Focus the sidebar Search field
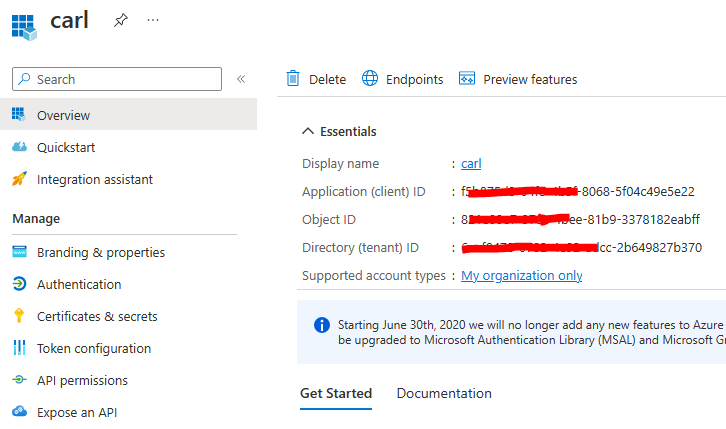This screenshot has height=429, width=726. (x=117, y=79)
